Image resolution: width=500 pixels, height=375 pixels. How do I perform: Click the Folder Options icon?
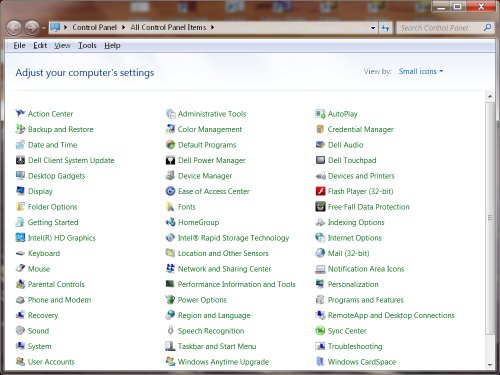point(20,207)
